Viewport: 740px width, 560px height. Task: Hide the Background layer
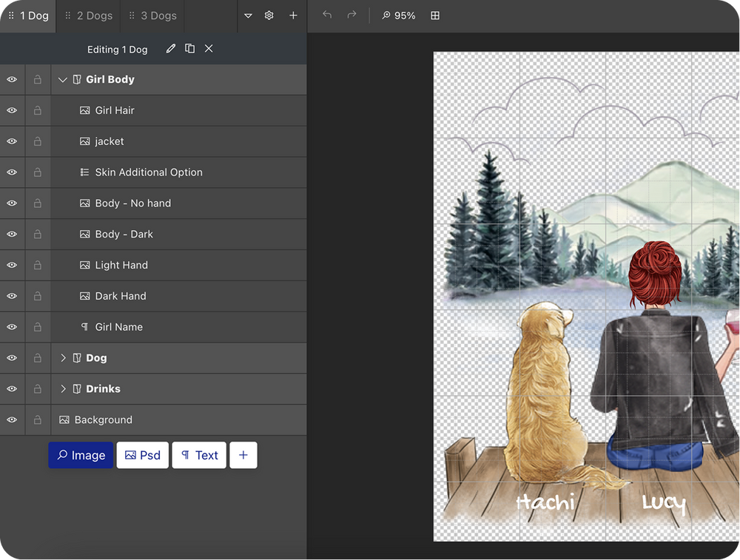click(12, 419)
